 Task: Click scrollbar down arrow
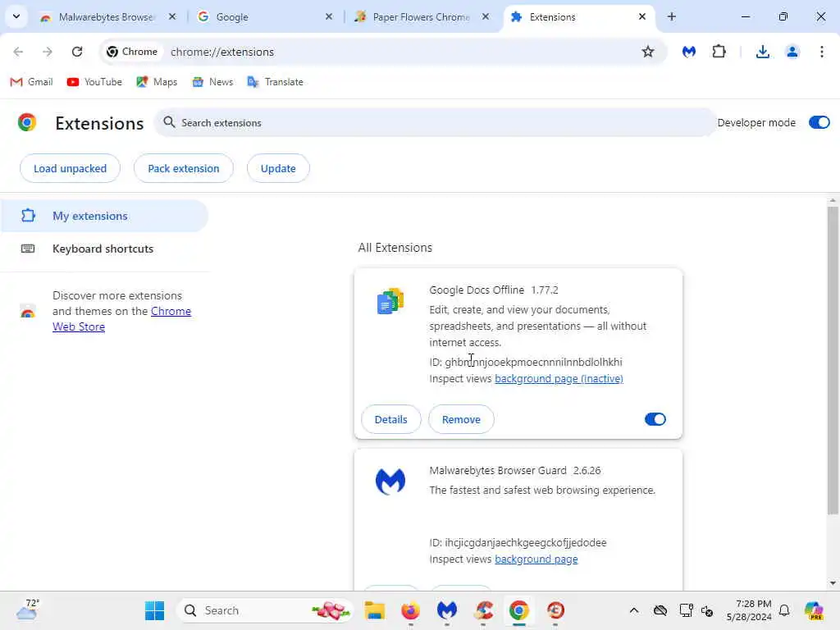click(x=832, y=583)
